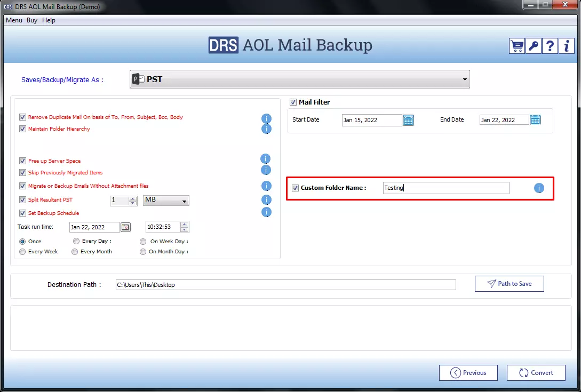Open the Start Date calendar picker
Image resolution: width=581 pixels, height=392 pixels.
pos(408,120)
